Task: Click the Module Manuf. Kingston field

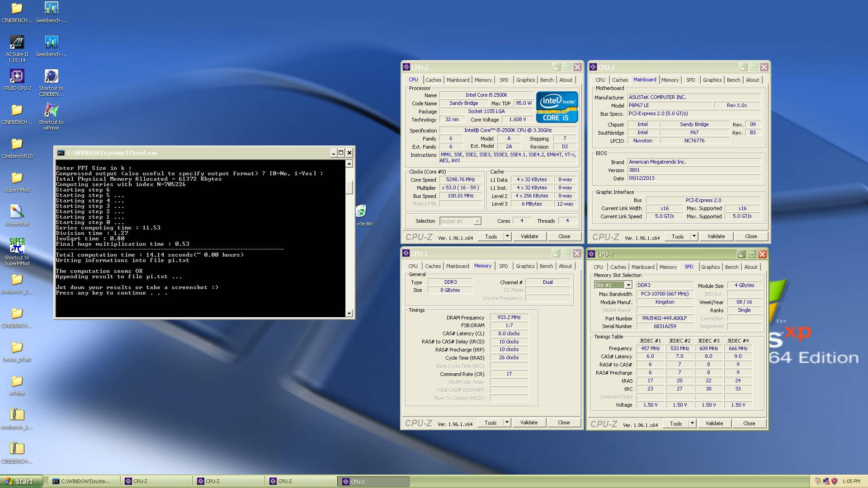Action: coord(665,302)
